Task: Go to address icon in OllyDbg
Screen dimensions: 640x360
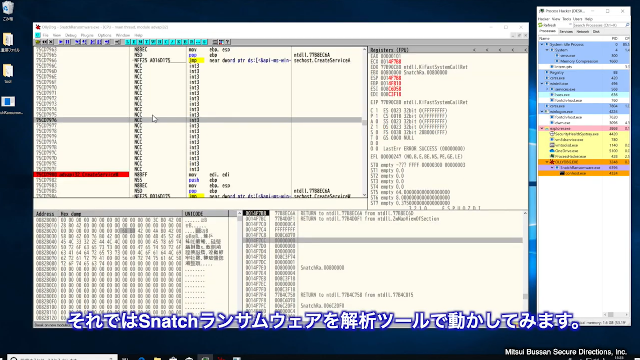Action: (117, 42)
